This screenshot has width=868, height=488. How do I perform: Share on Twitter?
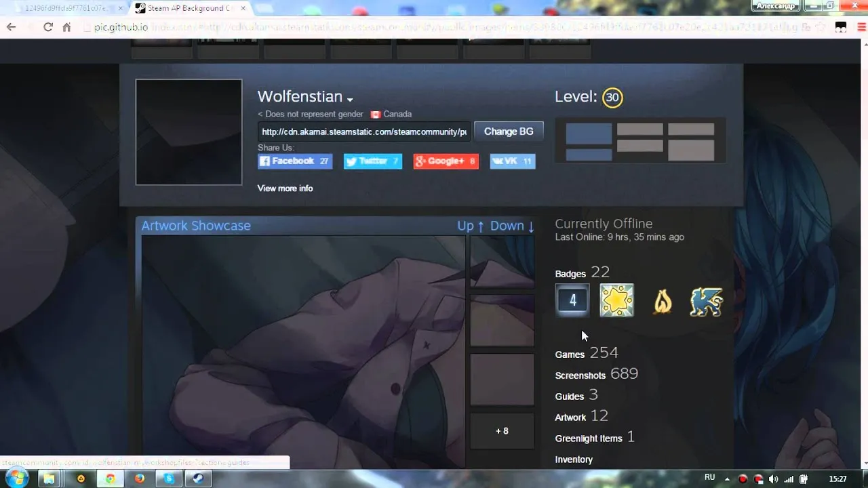pyautogui.click(x=372, y=161)
